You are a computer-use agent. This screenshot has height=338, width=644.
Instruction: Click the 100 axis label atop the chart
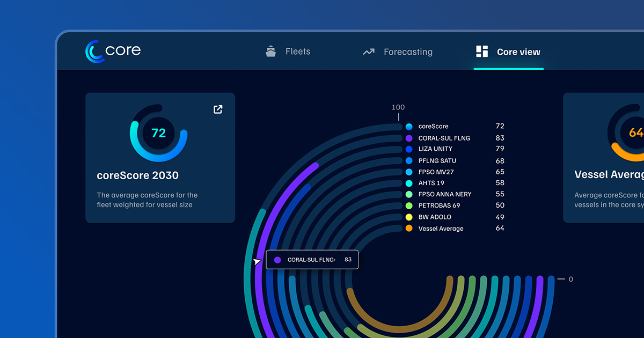click(x=398, y=107)
